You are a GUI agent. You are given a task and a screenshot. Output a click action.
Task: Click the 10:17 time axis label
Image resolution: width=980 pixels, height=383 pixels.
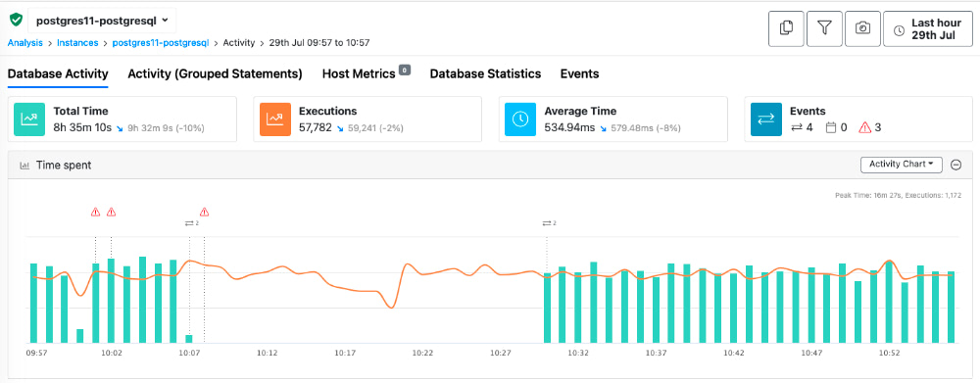[x=345, y=353]
